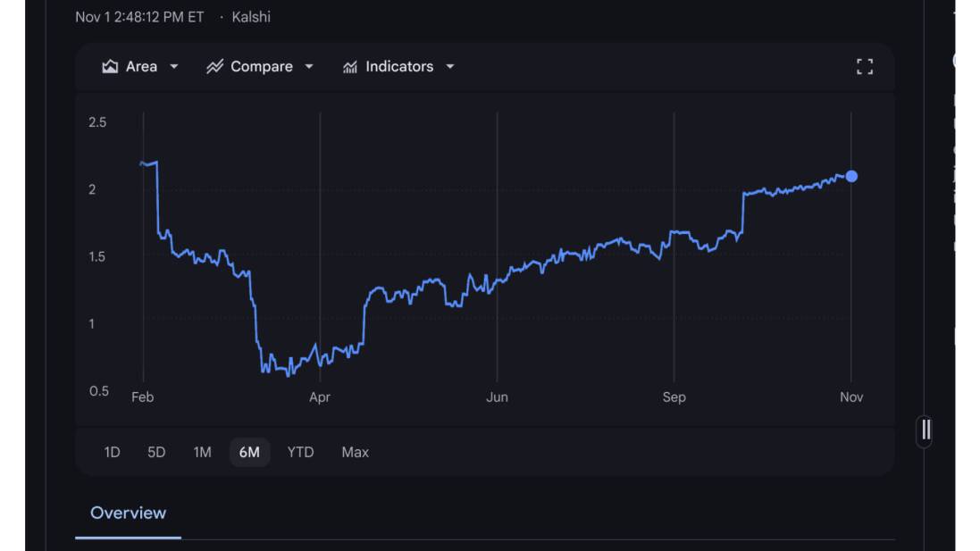The height and width of the screenshot is (551, 980).
Task: Click the Kalshi source label
Action: click(x=251, y=17)
